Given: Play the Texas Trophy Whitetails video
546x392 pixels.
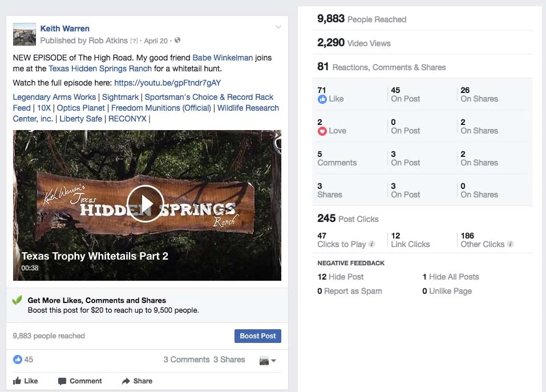Looking at the screenshot, I should coord(145,204).
